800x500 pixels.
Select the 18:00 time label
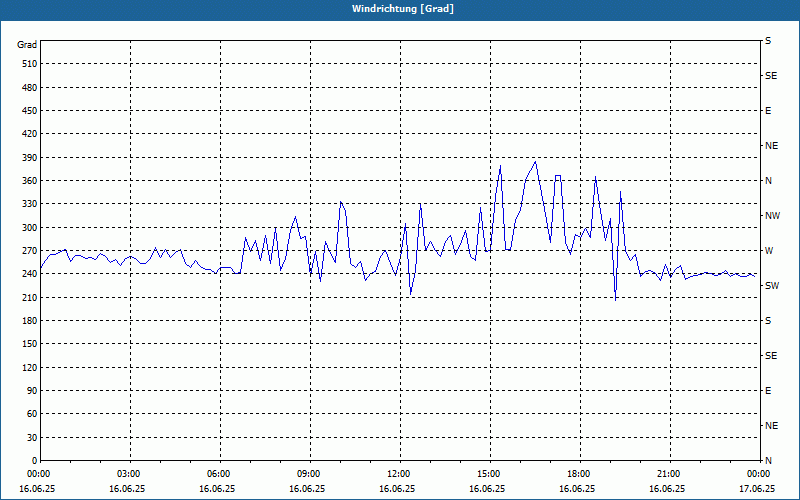pyautogui.click(x=579, y=474)
